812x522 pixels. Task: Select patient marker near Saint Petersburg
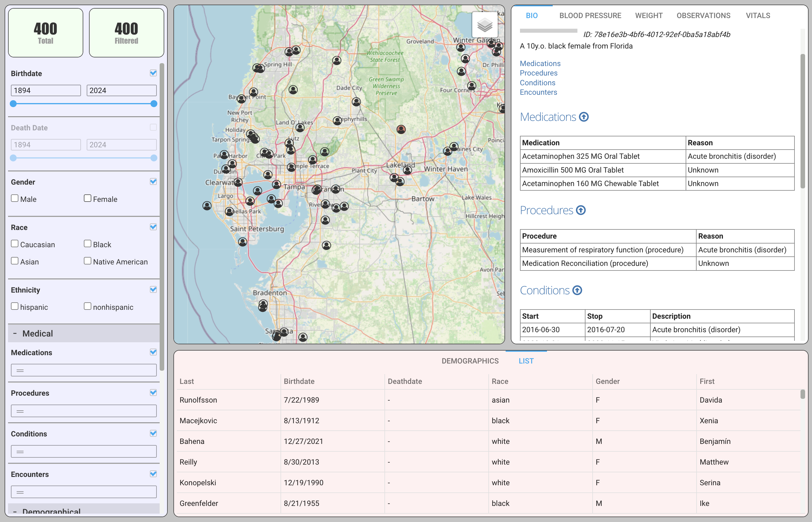pos(243,242)
